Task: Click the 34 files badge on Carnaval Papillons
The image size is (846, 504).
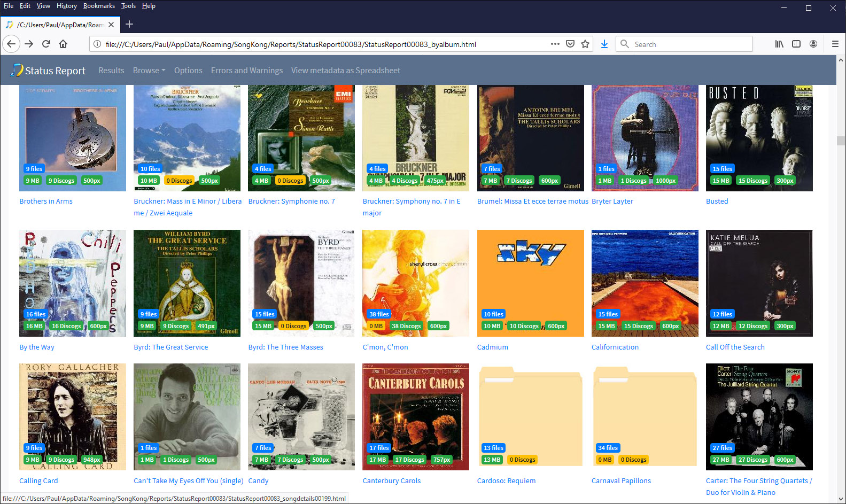Action: [608, 448]
